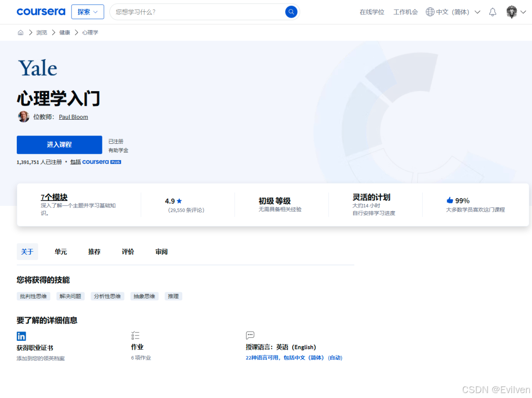Click the 授课语言：英语 (English) text

click(x=281, y=347)
